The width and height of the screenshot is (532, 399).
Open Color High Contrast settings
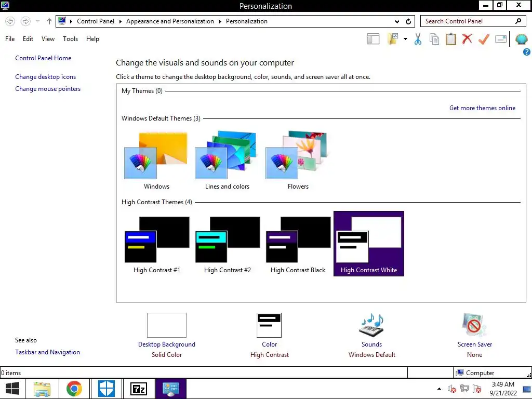point(270,336)
